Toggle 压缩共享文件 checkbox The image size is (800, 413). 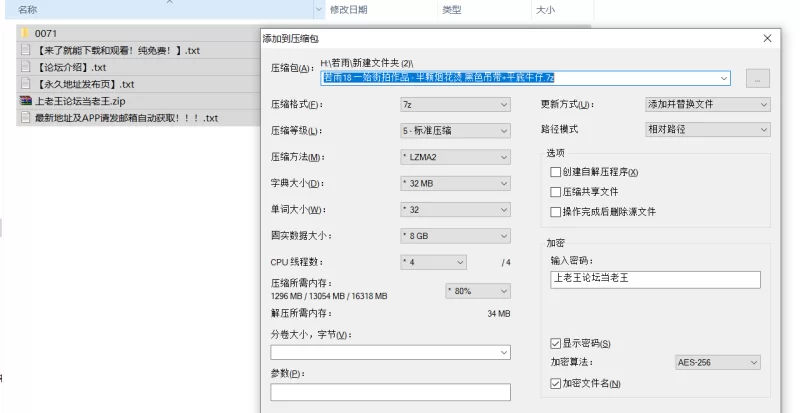click(x=556, y=191)
